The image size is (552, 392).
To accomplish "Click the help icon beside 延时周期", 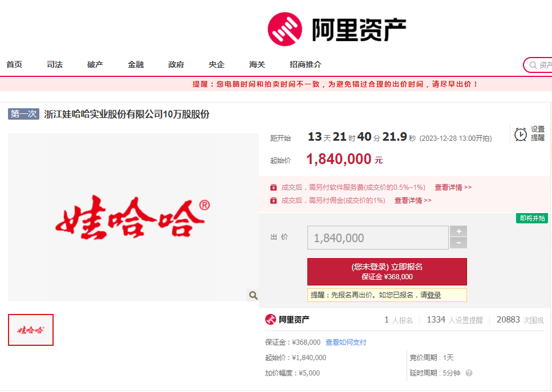I will pos(469,373).
